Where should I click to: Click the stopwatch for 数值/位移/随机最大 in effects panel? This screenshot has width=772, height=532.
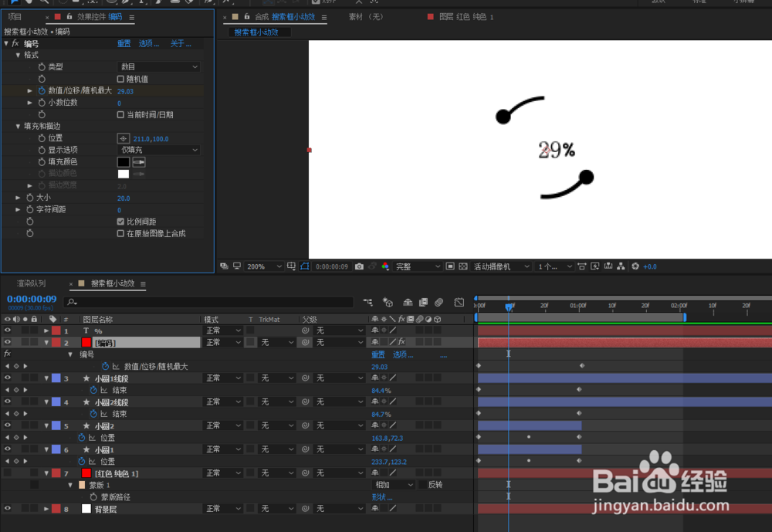tap(42, 90)
